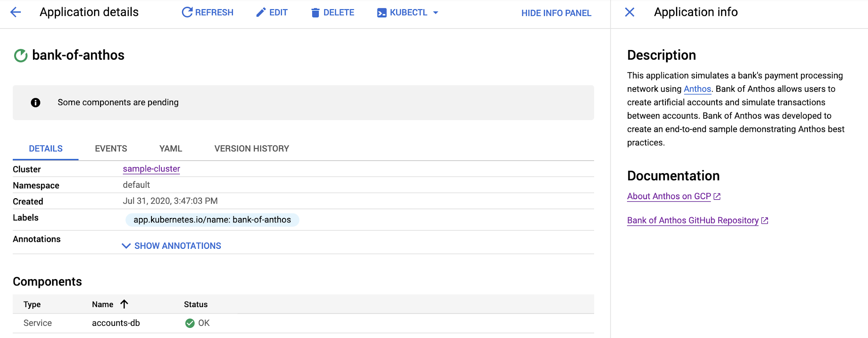Viewport: 868px width, 338px height.
Task: Open the YAML tab
Action: [170, 149]
